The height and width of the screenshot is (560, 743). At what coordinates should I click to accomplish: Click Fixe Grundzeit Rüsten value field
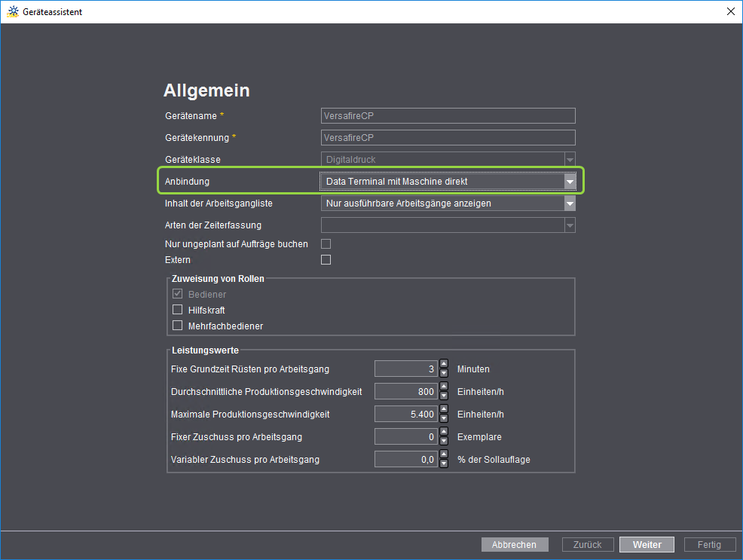tap(405, 369)
